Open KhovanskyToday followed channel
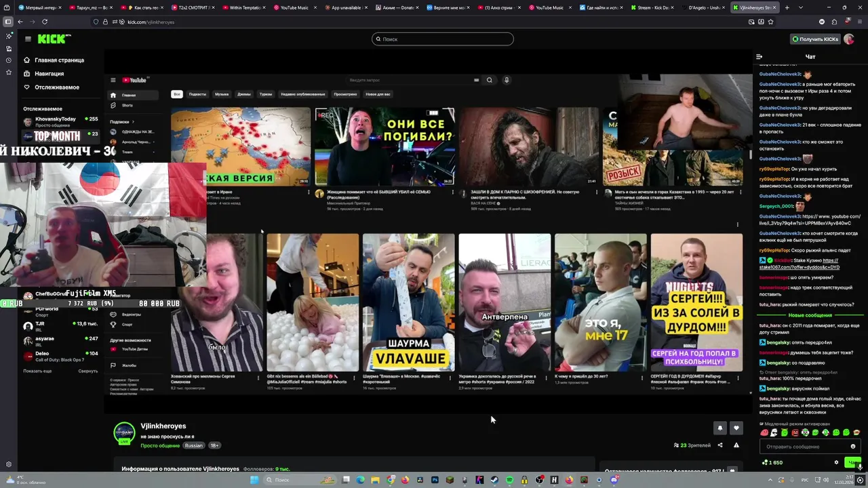The width and height of the screenshot is (868, 488). tap(61, 122)
